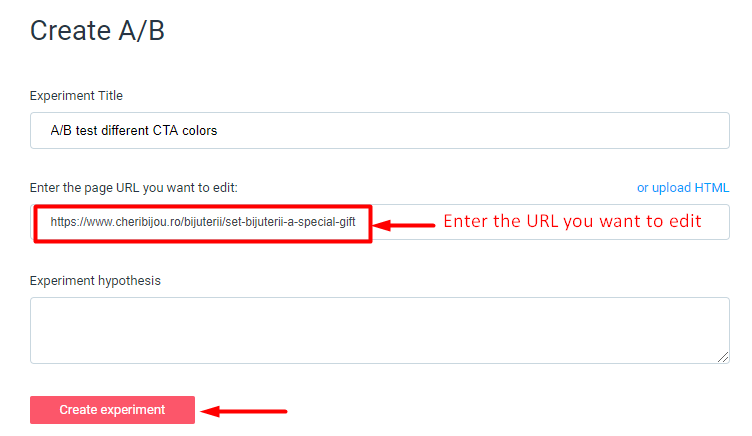
Task: Click the 'Experiment hypothesis' label
Action: pos(95,280)
